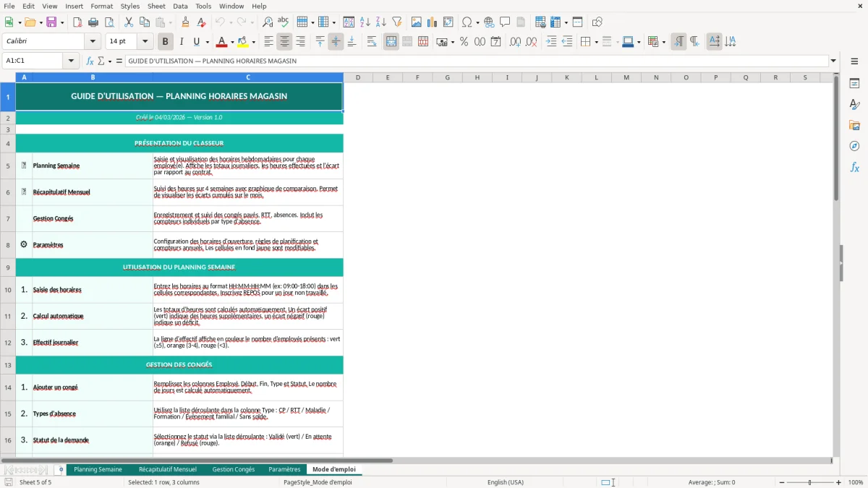Increase Indent icon
Viewport: 868px width, 488px height.
click(x=551, y=42)
